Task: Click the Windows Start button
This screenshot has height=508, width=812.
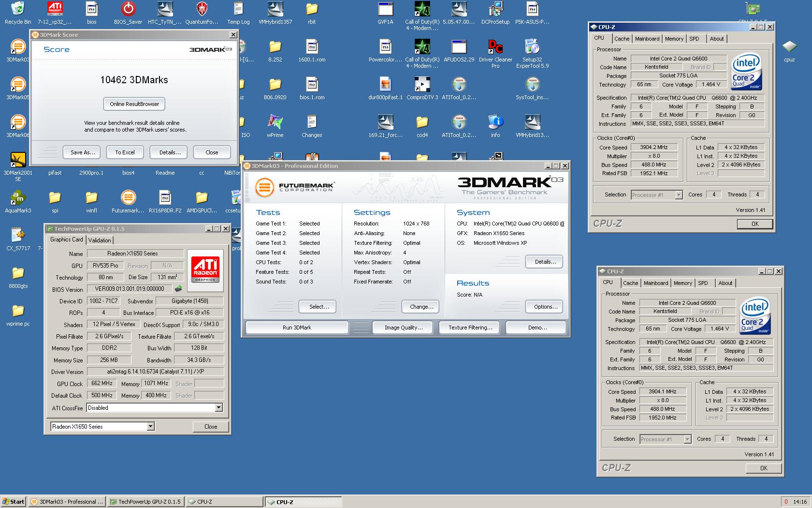Action: pyautogui.click(x=14, y=502)
